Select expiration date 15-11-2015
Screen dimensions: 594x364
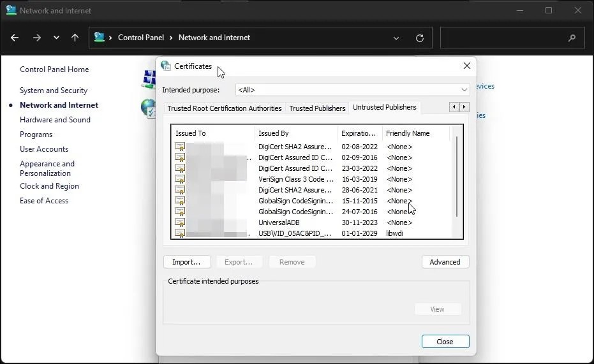[x=359, y=201]
